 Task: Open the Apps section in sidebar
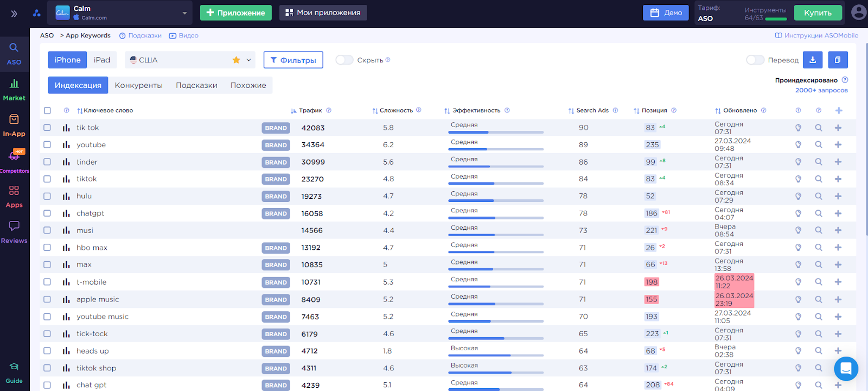coord(14,196)
